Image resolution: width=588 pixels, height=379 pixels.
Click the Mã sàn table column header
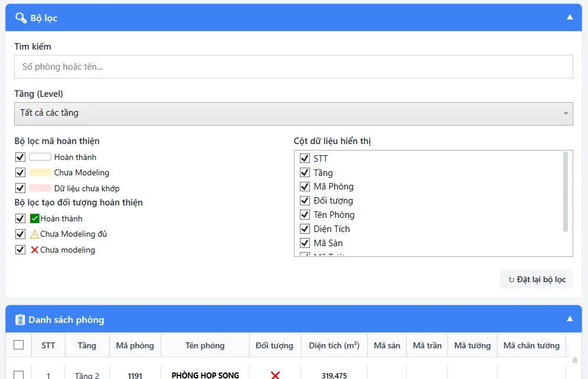[x=387, y=345]
